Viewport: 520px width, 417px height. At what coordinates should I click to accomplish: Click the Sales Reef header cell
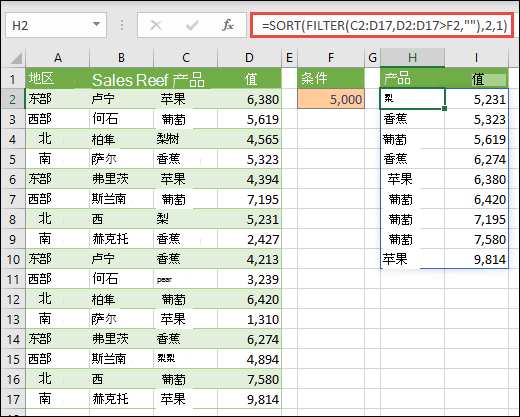point(121,79)
